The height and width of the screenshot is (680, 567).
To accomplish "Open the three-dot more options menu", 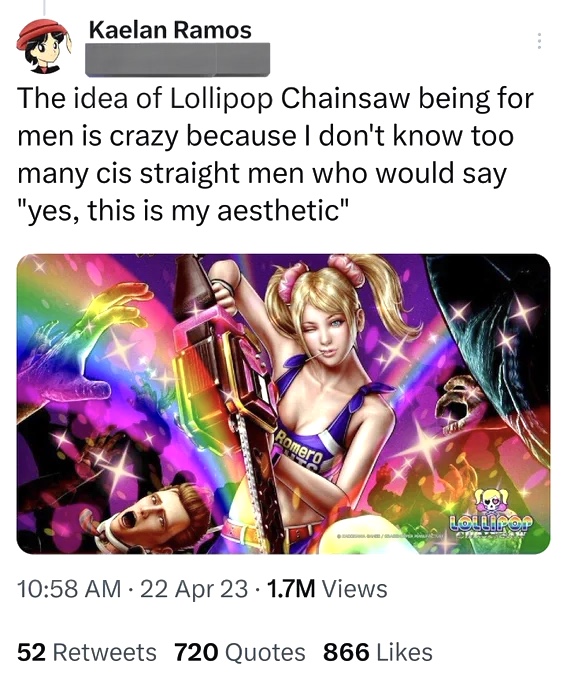I will pos(539,41).
